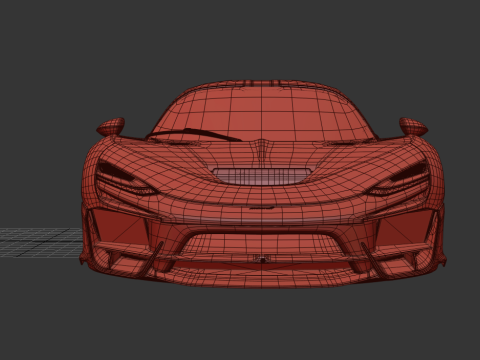Click the license plate mount on lower bumper

click(263, 258)
